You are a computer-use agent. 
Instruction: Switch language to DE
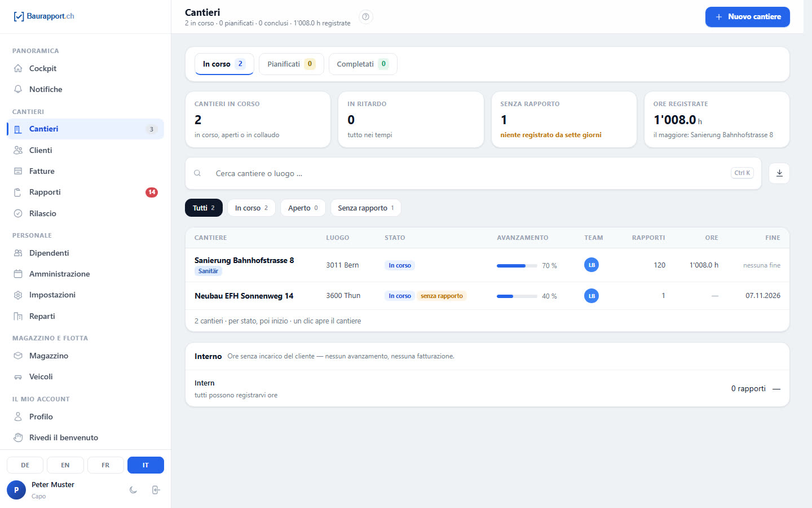click(25, 465)
